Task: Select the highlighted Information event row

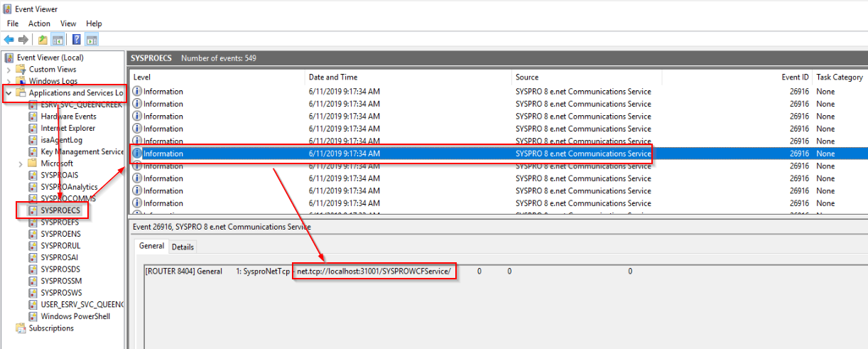Action: pos(499,154)
